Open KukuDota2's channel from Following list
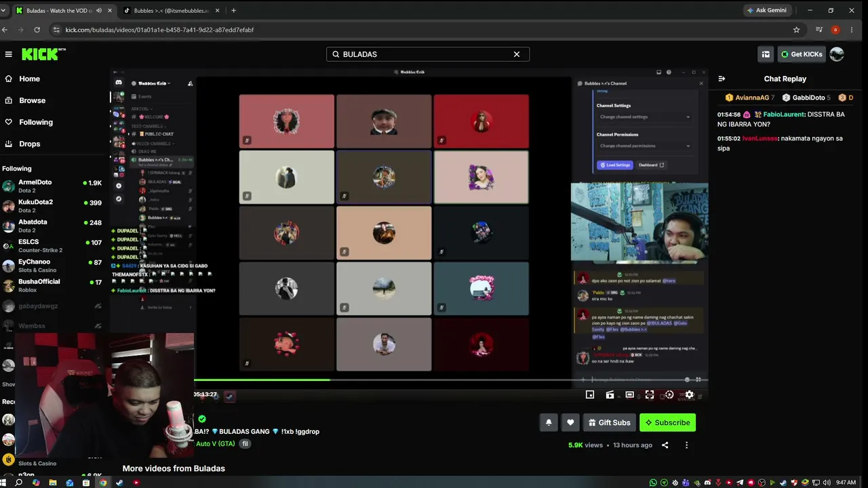The height and width of the screenshot is (488, 868). 53,205
